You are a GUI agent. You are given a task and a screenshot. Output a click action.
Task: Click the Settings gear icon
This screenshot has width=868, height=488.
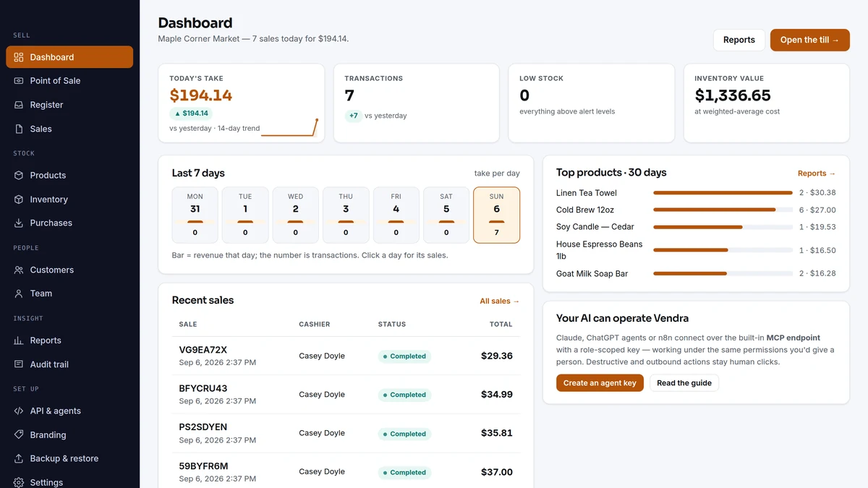click(19, 482)
